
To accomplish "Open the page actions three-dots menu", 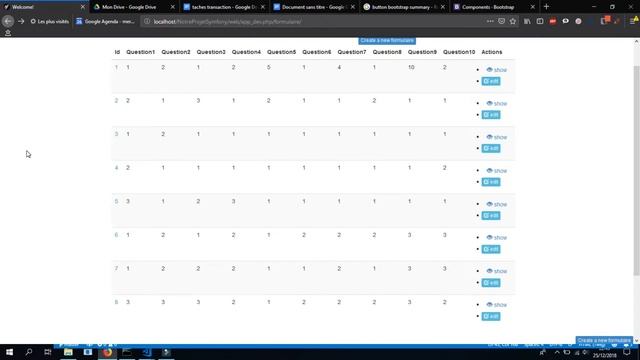I will pyautogui.click(x=490, y=21).
